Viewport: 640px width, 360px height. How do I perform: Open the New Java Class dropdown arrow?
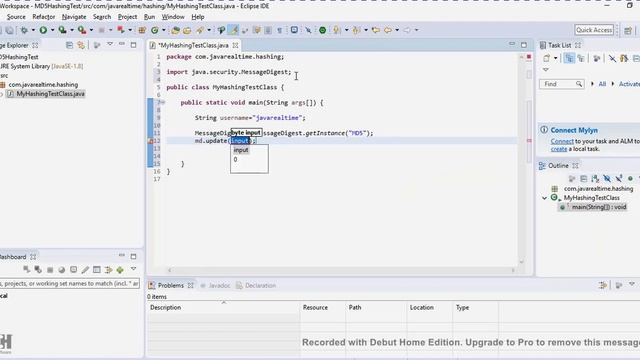164,30
